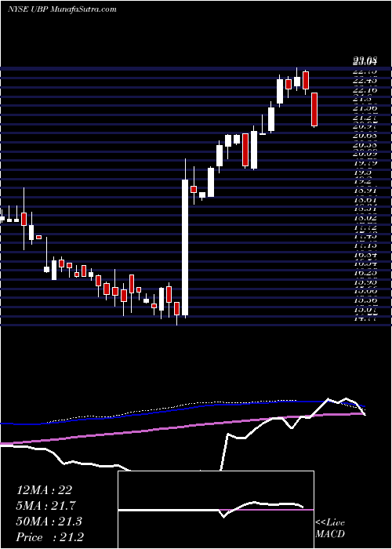Screen dimensions: 392x549
Task: Select the Price : 21.2 reading
Action: tap(49, 537)
